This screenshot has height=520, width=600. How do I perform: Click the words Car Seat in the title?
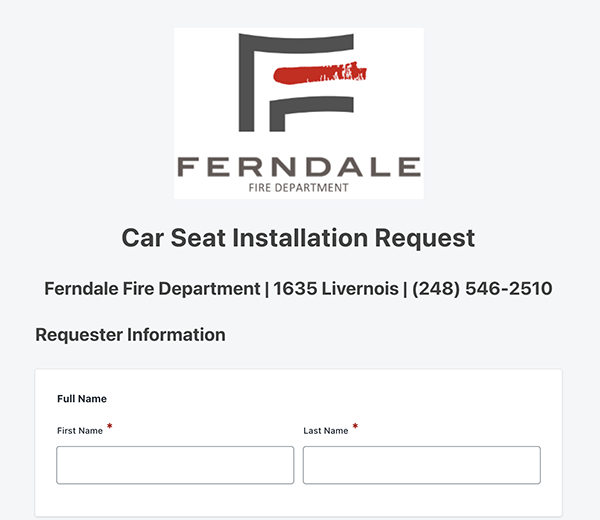pyautogui.click(x=174, y=238)
